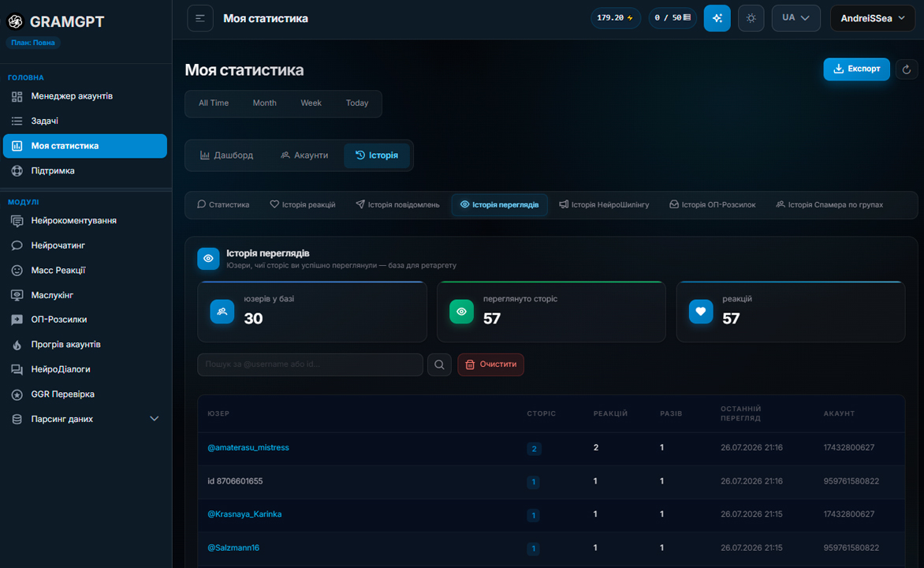This screenshot has width=924, height=568.
Task: Click the Парсинг даних database icon
Action: 17,420
